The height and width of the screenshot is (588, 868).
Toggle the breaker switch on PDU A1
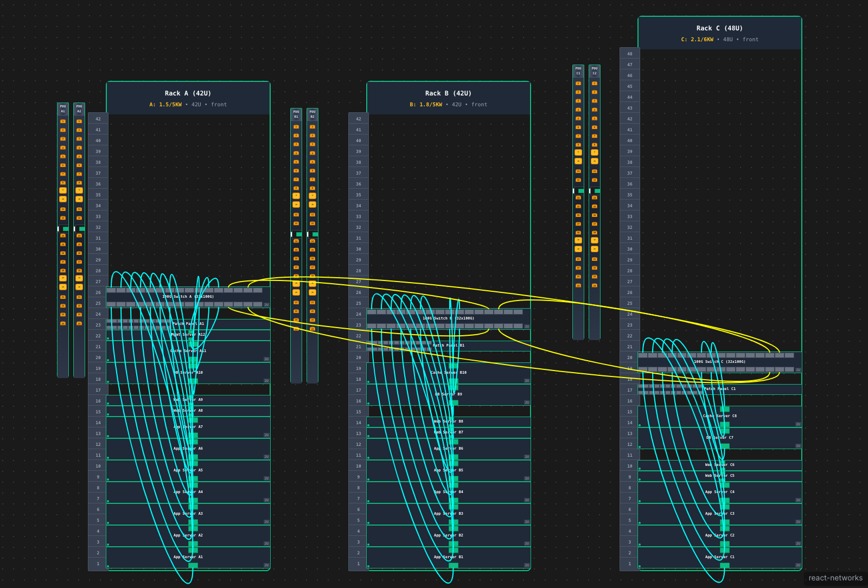tap(63, 229)
